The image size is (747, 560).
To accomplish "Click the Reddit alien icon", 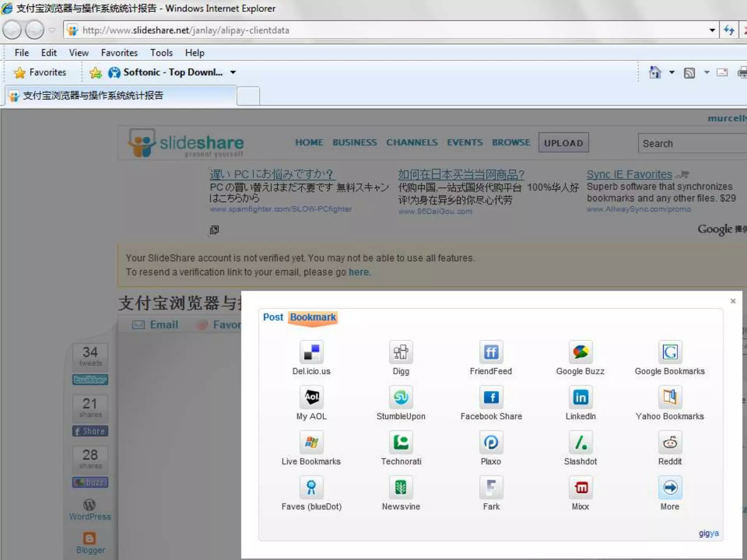I will pyautogui.click(x=670, y=442).
